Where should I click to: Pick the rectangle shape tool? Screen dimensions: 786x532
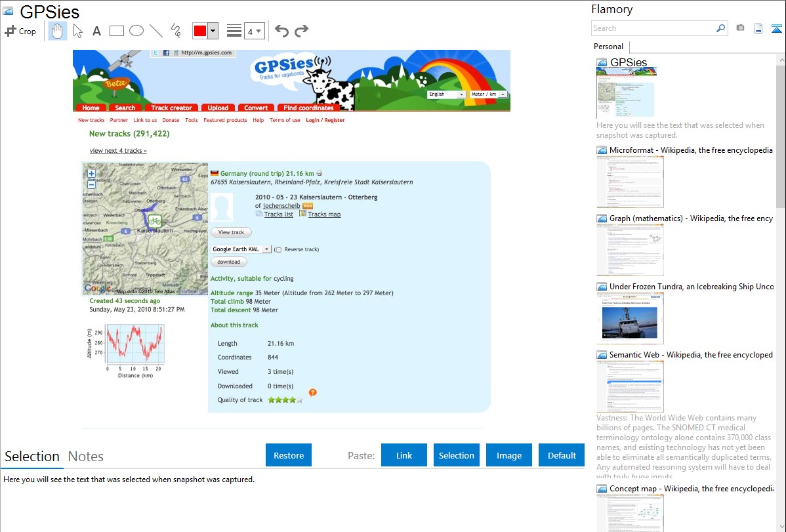(117, 31)
